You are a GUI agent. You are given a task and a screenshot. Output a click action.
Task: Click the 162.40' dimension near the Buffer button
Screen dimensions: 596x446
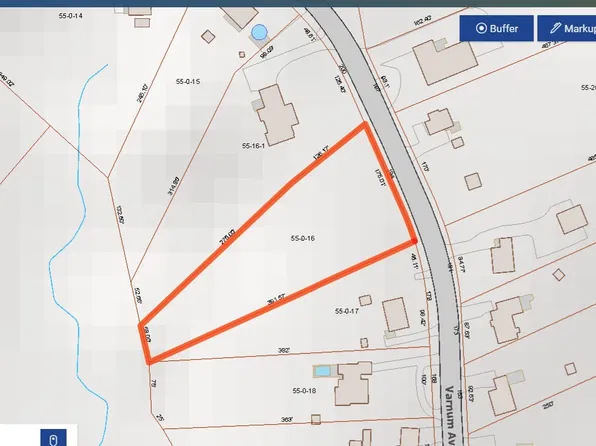[422, 21]
